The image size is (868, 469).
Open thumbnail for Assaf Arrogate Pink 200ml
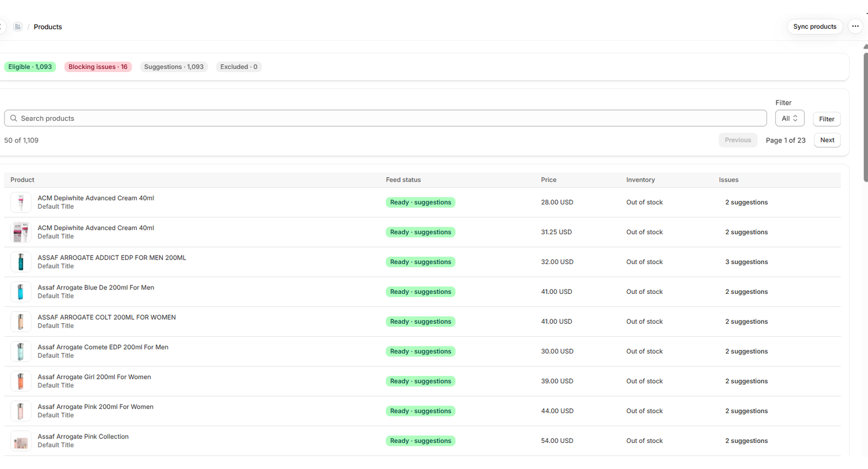pos(21,411)
